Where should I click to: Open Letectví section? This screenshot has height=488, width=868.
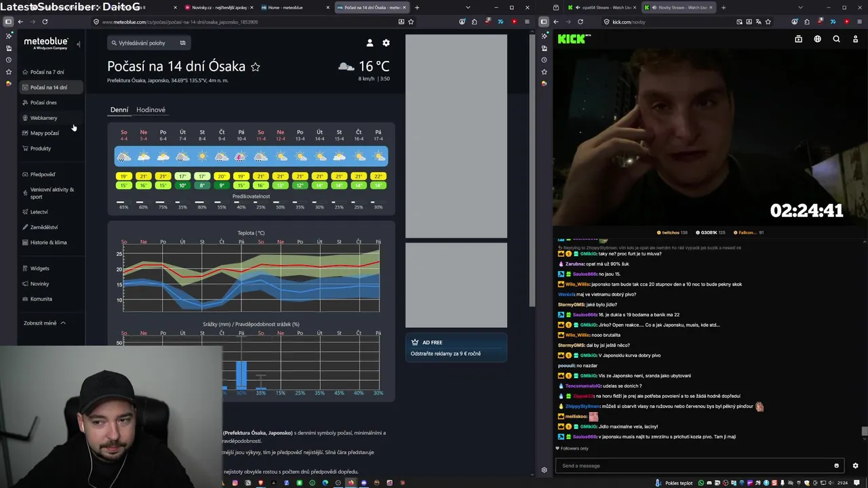[x=39, y=212]
